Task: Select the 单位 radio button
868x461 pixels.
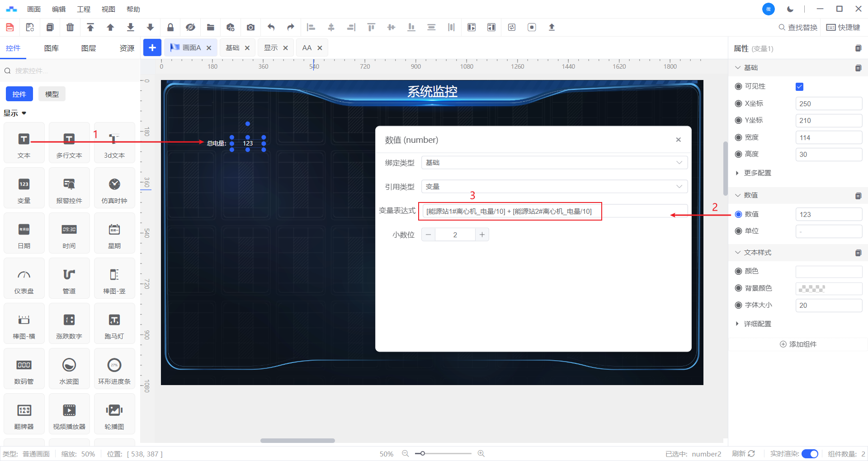Action: pos(739,231)
